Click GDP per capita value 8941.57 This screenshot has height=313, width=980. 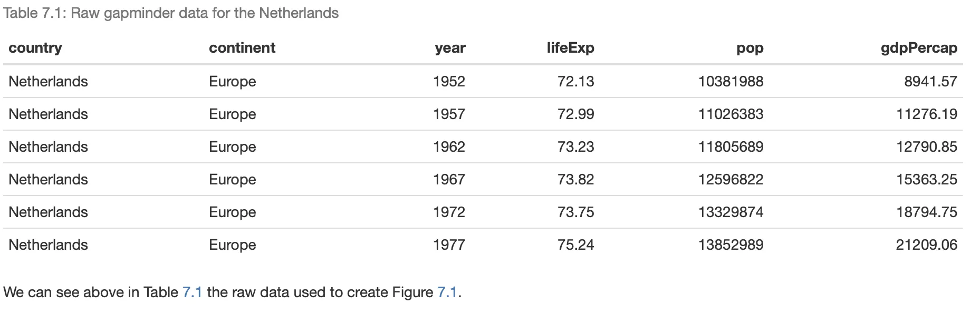tap(930, 82)
